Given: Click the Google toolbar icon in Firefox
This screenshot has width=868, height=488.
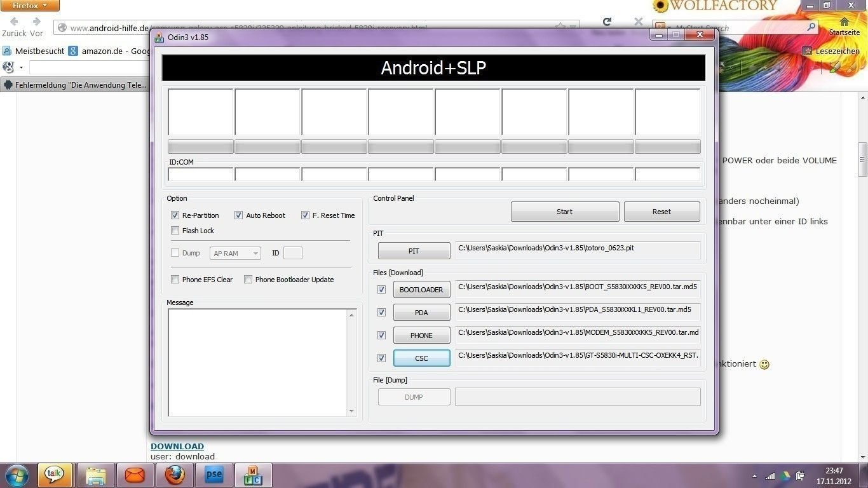Looking at the screenshot, I should 8,67.
